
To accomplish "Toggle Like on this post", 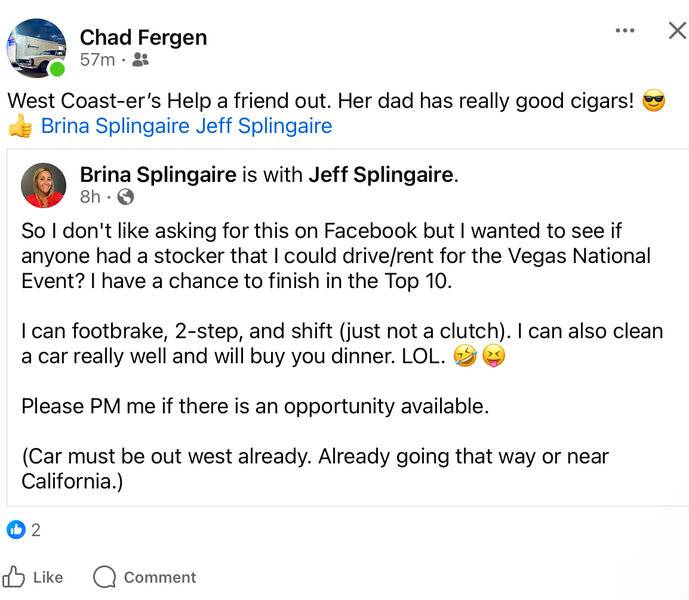I will (34, 576).
